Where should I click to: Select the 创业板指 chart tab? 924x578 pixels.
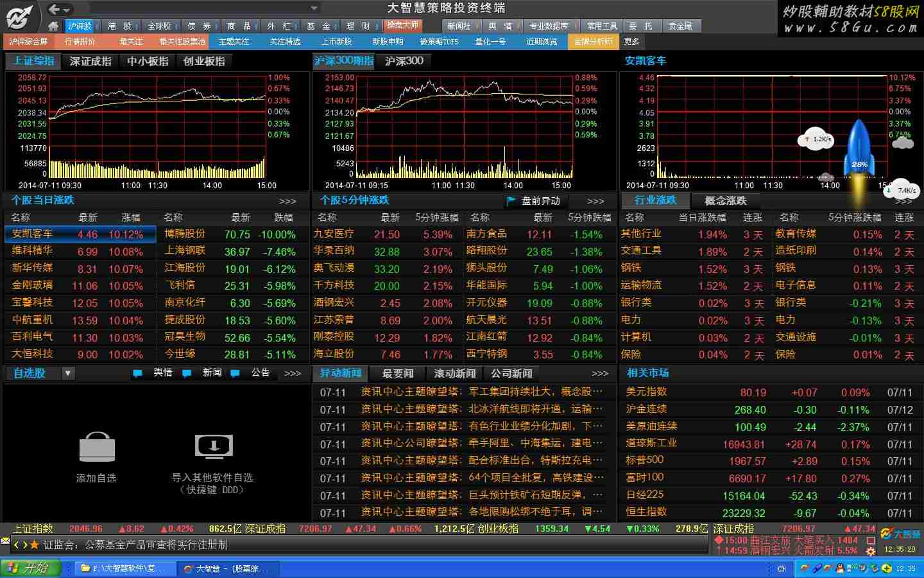click(x=204, y=61)
